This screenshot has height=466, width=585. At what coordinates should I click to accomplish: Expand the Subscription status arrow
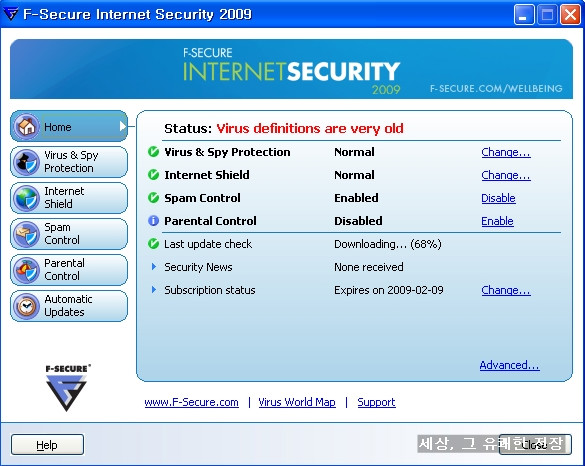154,290
